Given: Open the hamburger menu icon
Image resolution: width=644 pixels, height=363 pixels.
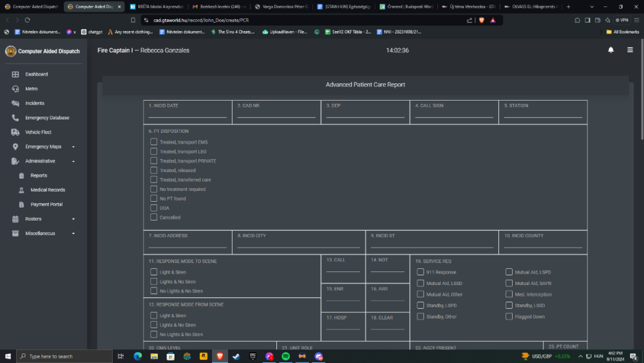Looking at the screenshot, I should (x=630, y=50).
